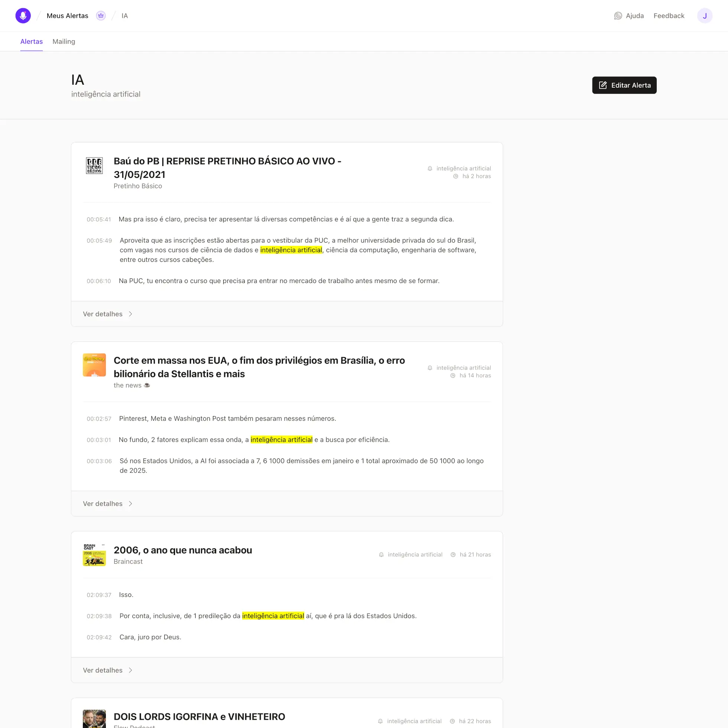Switch to the Mailing tab
The image size is (728, 728).
click(x=64, y=42)
